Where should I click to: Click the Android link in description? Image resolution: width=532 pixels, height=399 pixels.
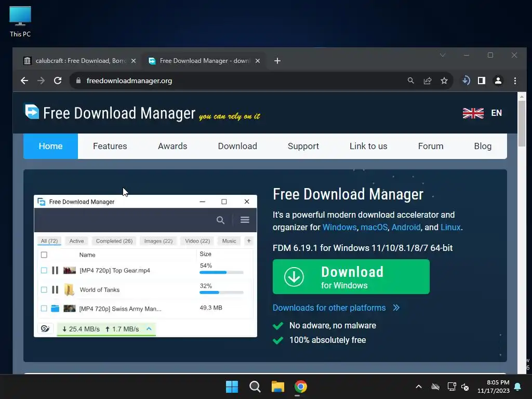tap(406, 227)
